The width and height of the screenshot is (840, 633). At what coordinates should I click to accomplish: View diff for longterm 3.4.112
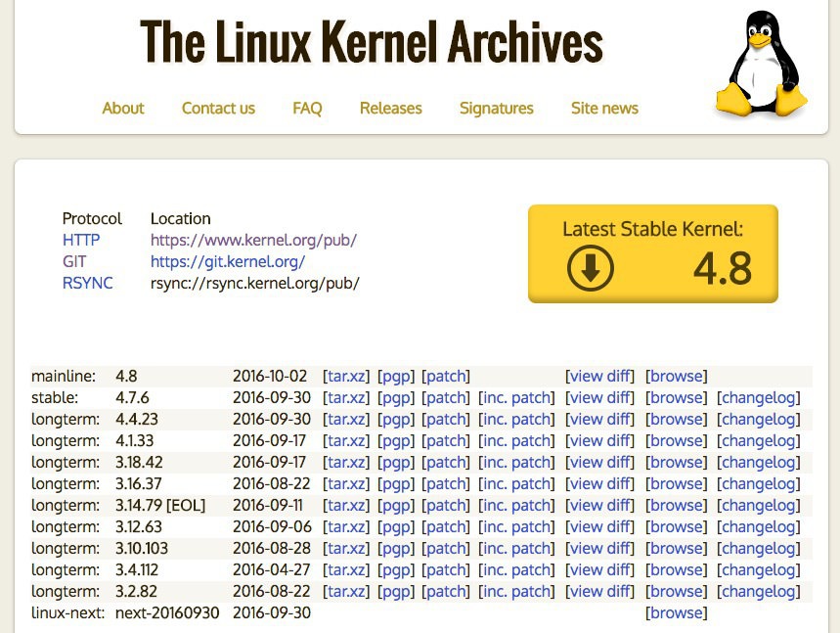(x=599, y=569)
